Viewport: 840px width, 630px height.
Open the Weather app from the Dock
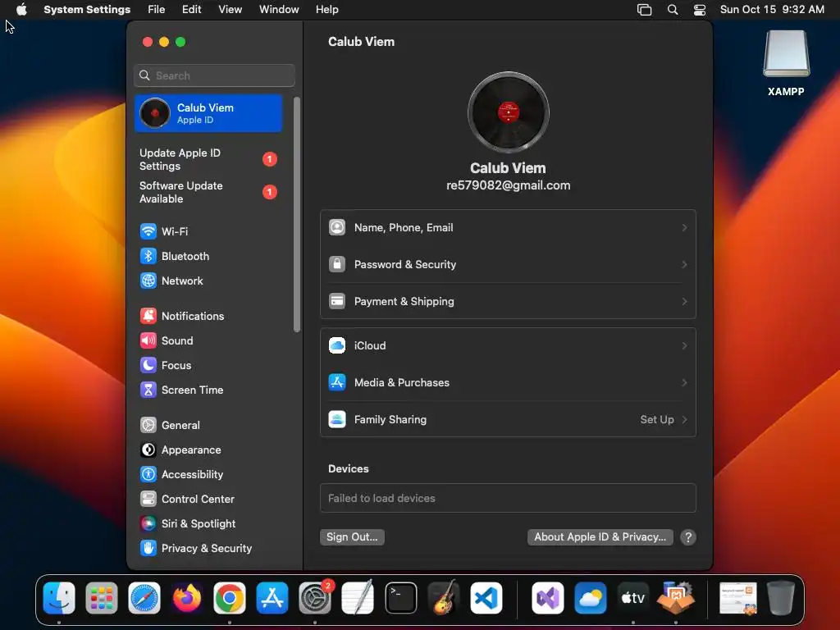click(591, 598)
